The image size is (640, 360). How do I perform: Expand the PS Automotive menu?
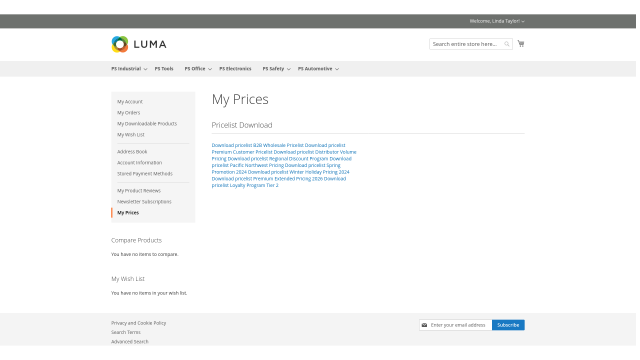pyautogui.click(x=318, y=69)
